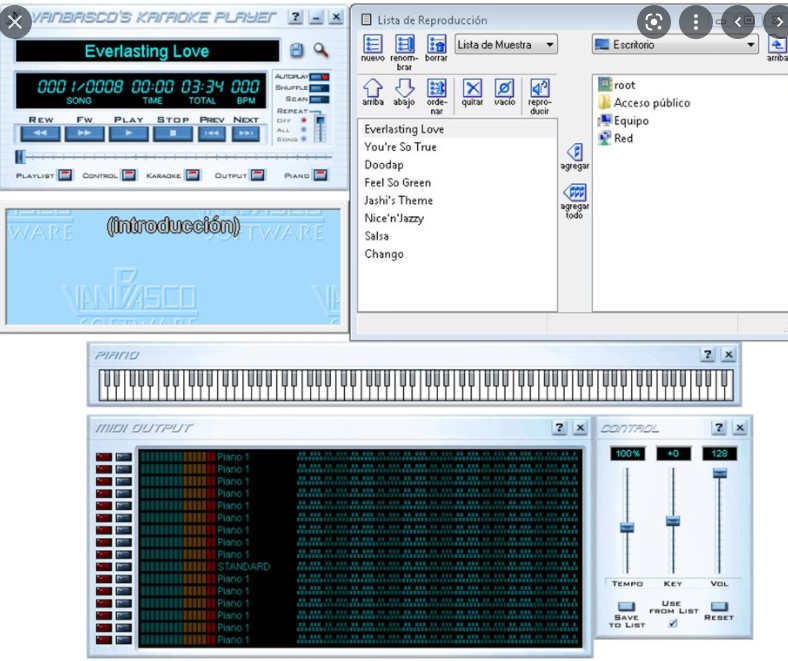Click the 'borrar' delete playlist icon
Screen dimensions: 788x661
(x=436, y=44)
